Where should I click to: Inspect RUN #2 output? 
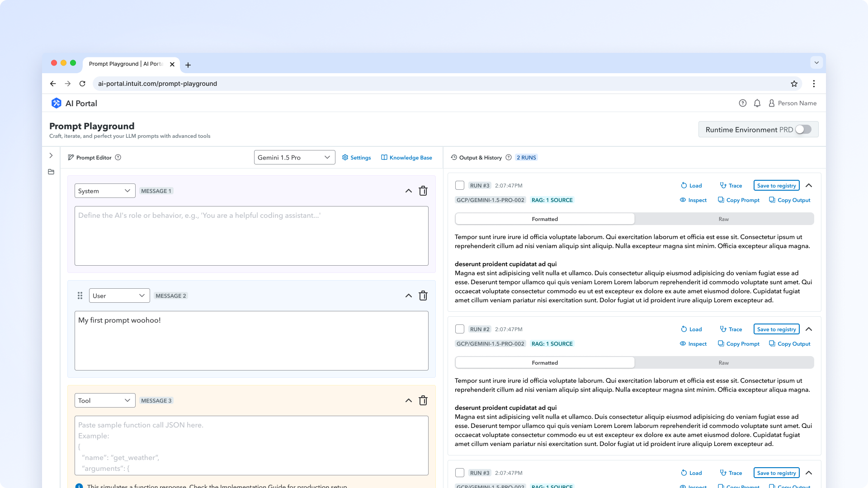[x=693, y=344]
